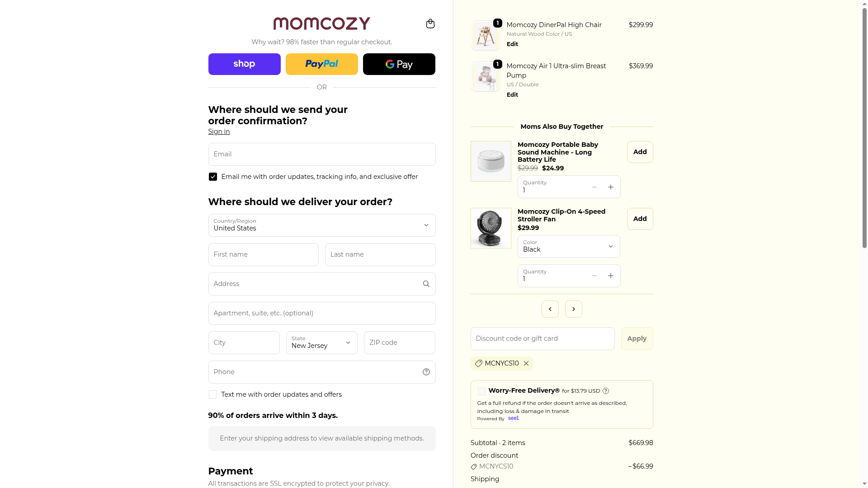Expand the Stroller Fan Color dropdown
The height and width of the screenshot is (488, 868).
568,246
